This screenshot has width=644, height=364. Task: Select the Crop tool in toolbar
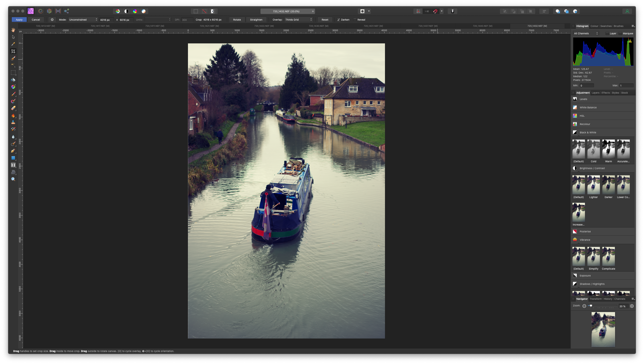coord(13,51)
